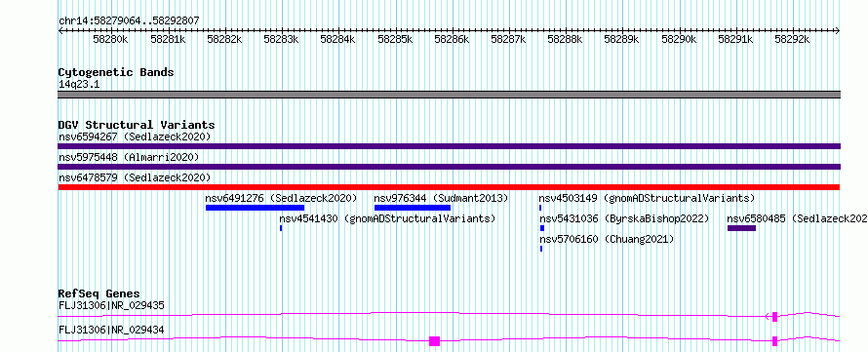Click the 58289k ruler tick label
Image resolution: width=868 pixels, height=352 pixels.
(x=621, y=40)
